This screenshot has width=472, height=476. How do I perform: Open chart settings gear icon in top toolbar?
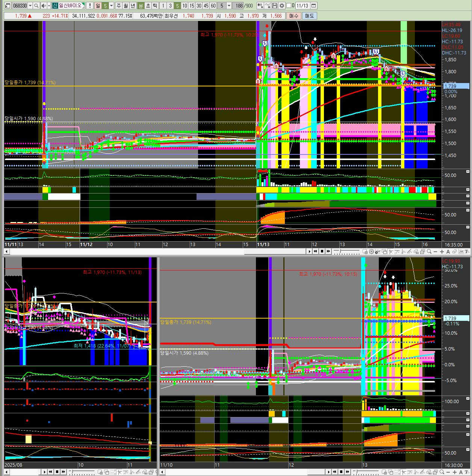point(282,6)
